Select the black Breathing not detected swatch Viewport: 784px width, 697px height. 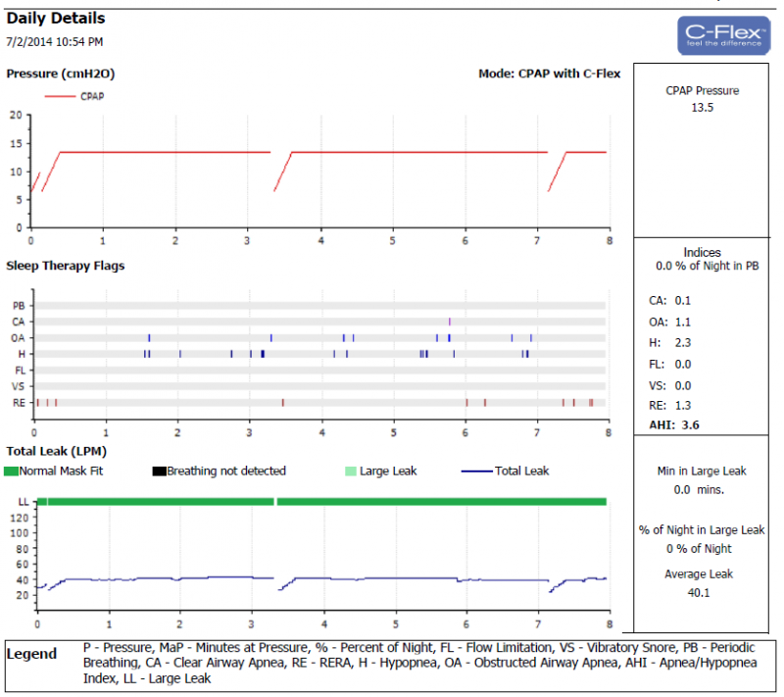point(159,472)
